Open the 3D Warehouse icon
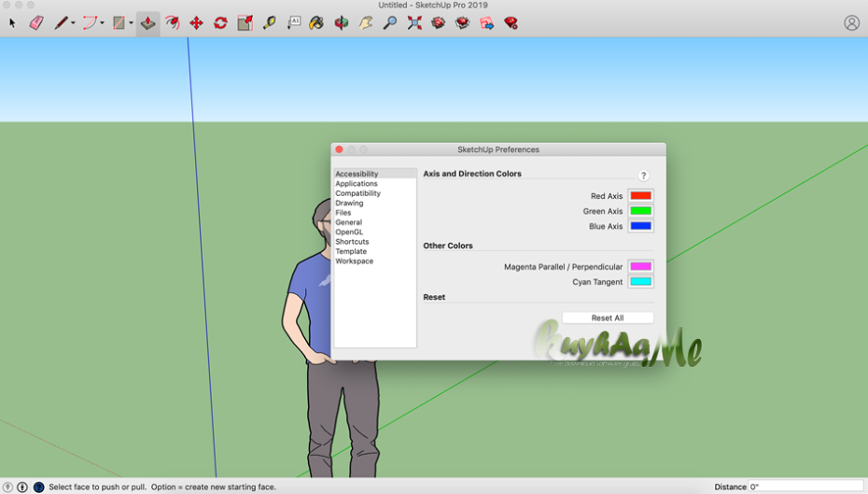The height and width of the screenshot is (494, 868). (438, 22)
